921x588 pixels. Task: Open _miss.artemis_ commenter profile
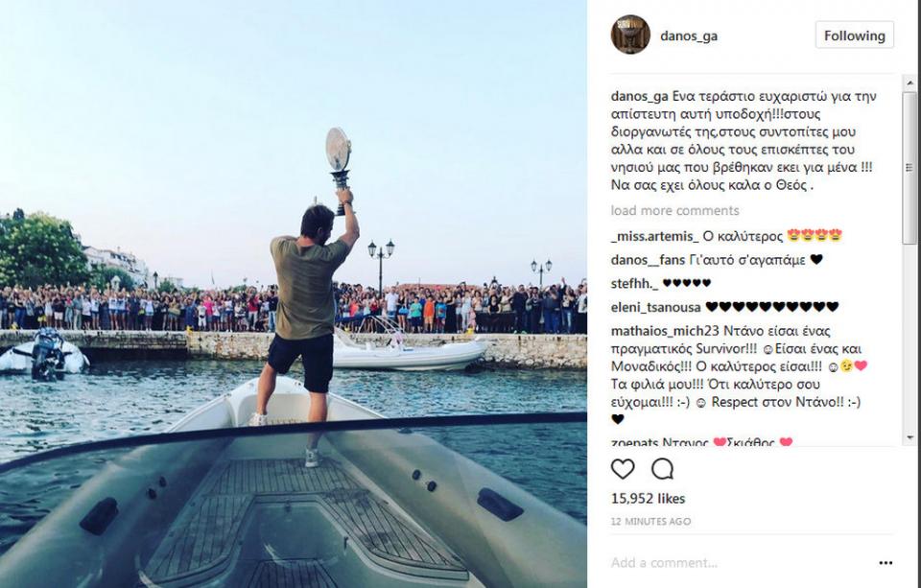(x=655, y=236)
